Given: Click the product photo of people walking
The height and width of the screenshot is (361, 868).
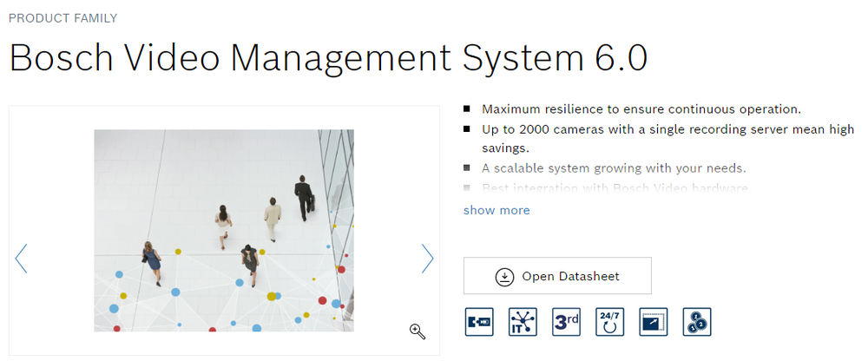Looking at the screenshot, I should click(224, 231).
